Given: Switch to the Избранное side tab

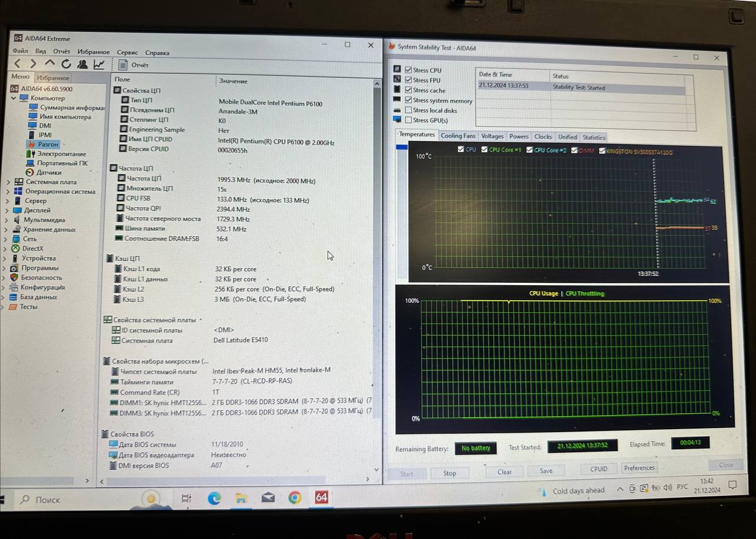Looking at the screenshot, I should coord(53,78).
